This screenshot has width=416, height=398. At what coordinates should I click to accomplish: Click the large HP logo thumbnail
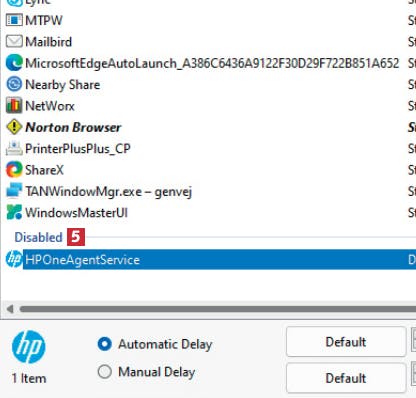click(28, 347)
